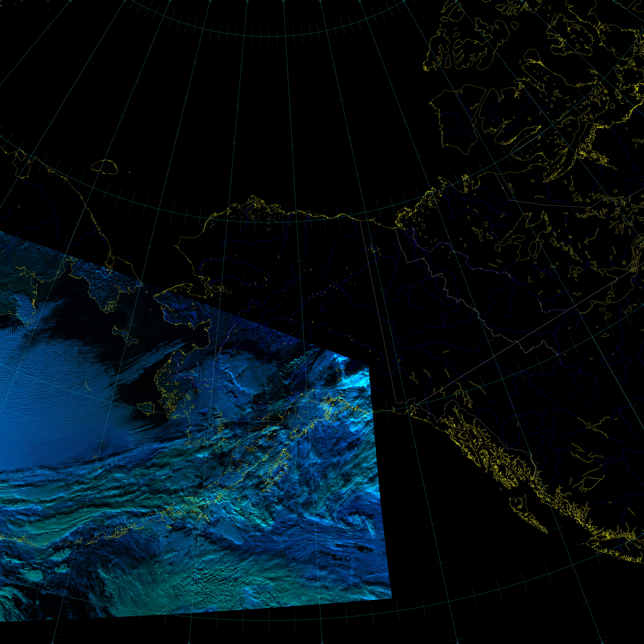644x644 pixels.
Task: Click the 170E longitude label
Action: (125, 1)
